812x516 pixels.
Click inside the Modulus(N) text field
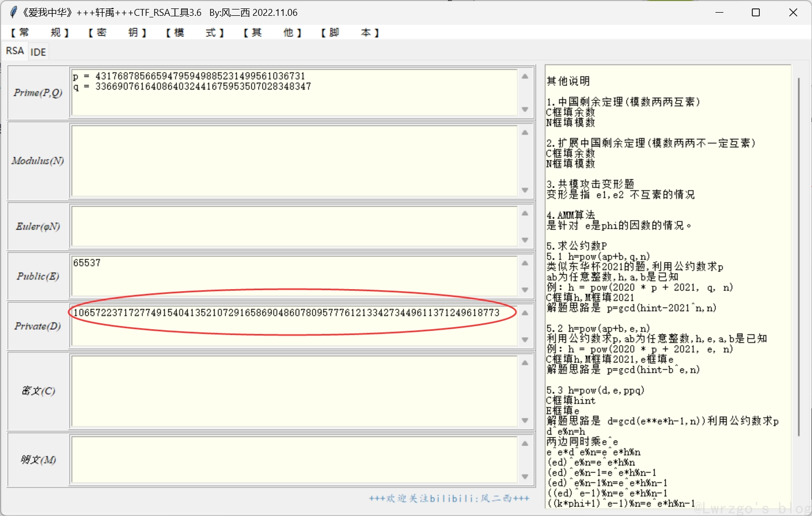[x=294, y=161]
